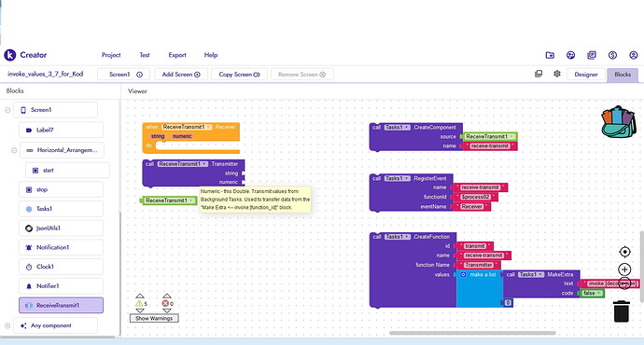Open the documentation icon in top bar
The image size is (644, 345).
click(x=592, y=55)
